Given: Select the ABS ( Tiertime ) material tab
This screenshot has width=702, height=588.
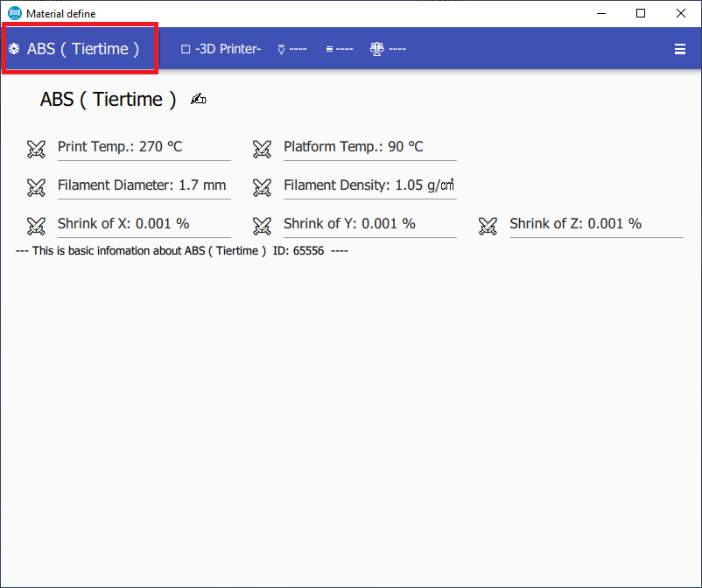Looking at the screenshot, I should (81, 48).
